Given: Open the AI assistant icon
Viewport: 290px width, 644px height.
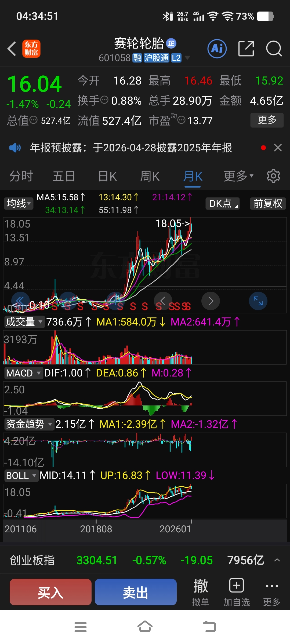Looking at the screenshot, I should [217, 49].
